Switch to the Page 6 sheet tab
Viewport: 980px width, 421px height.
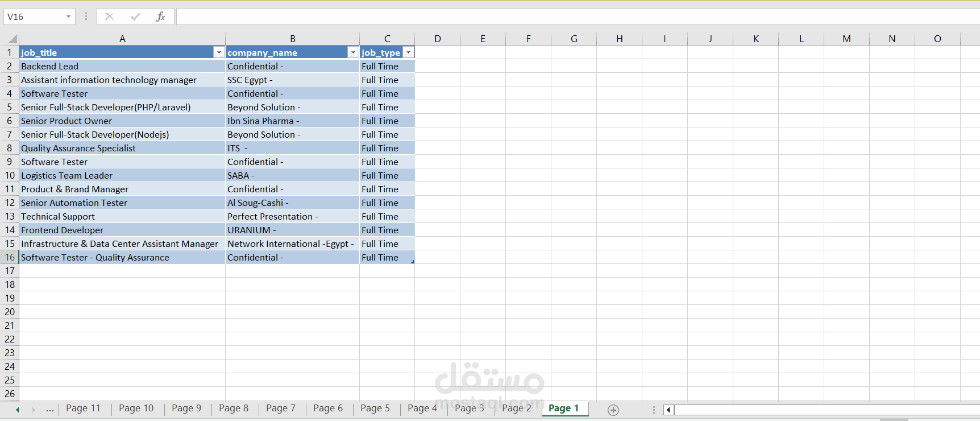(x=328, y=408)
